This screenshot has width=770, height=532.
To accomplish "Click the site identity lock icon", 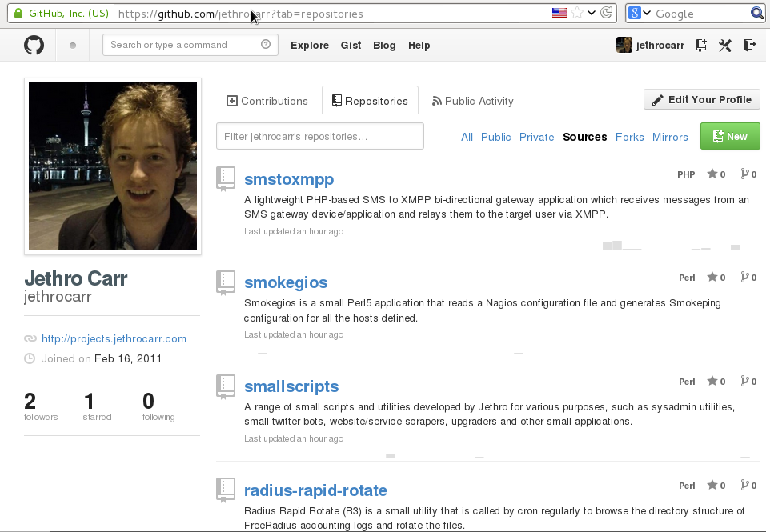I will point(18,14).
